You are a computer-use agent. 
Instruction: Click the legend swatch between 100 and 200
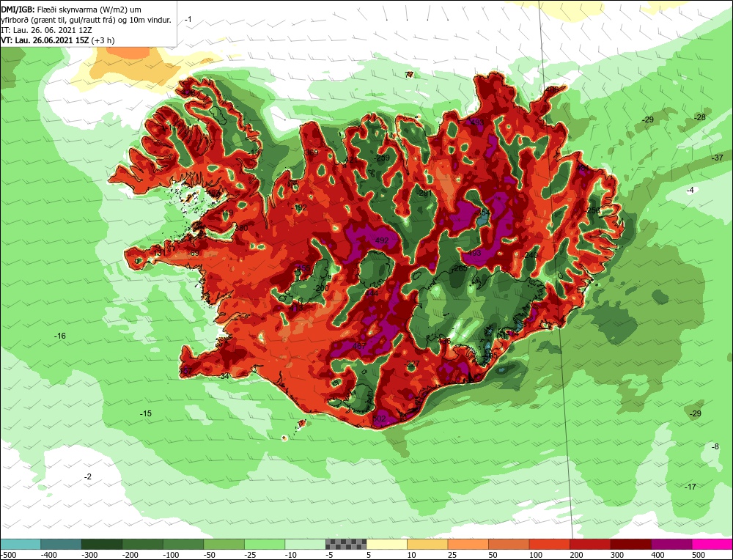point(549,544)
